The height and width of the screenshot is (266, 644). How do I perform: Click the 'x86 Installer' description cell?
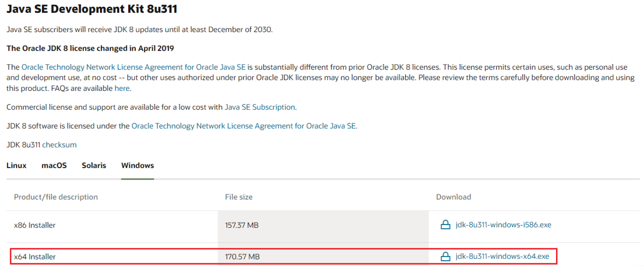coord(112,225)
